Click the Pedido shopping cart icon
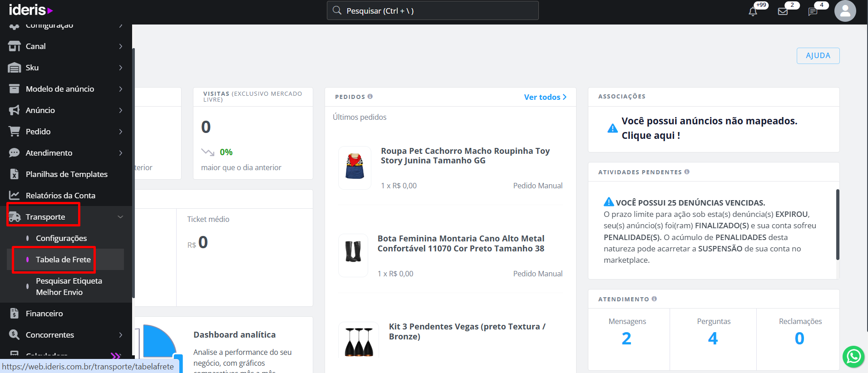868x373 pixels. pyautogui.click(x=15, y=132)
